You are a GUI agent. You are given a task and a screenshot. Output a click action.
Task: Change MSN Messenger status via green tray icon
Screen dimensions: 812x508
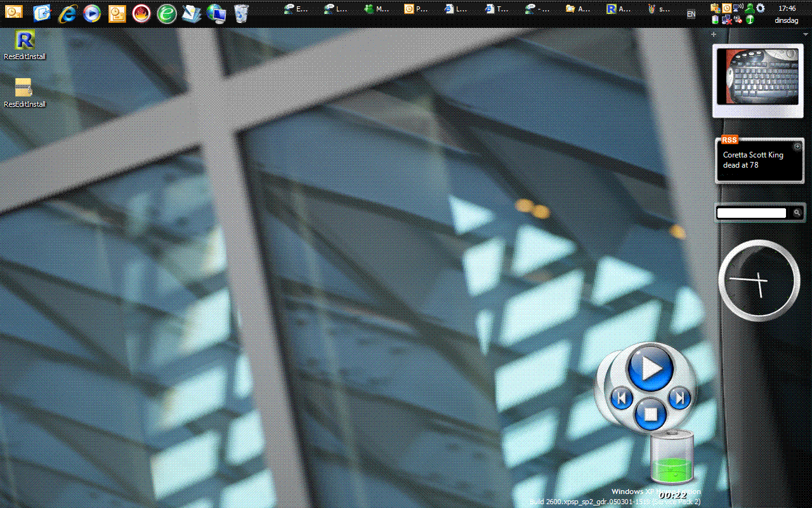749,8
